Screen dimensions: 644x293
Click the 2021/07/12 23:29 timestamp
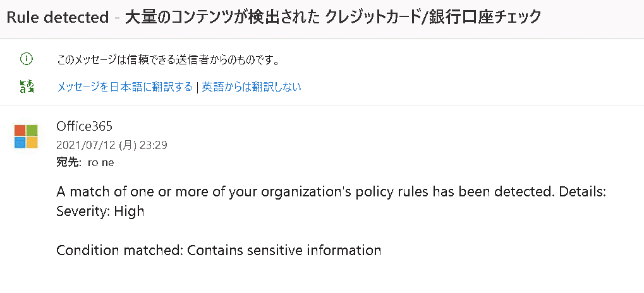tap(112, 145)
